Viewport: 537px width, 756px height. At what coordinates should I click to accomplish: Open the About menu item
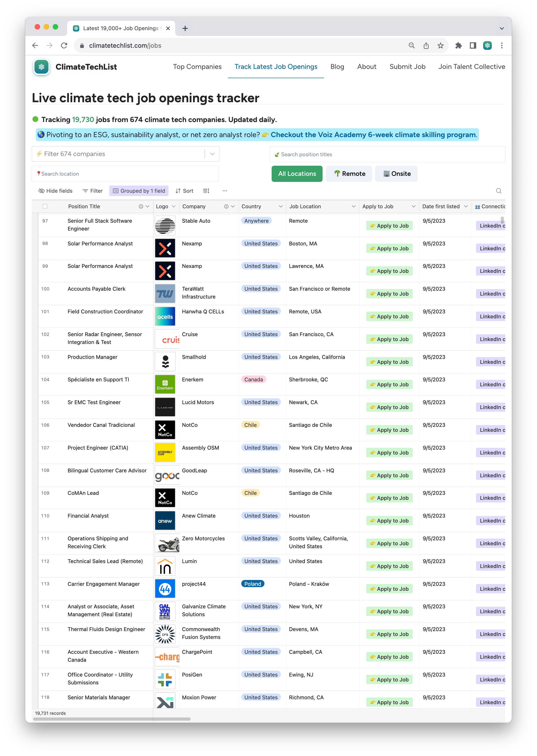tap(367, 67)
